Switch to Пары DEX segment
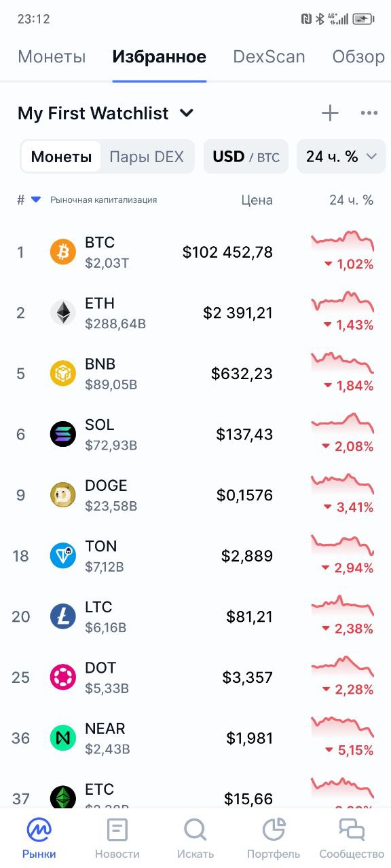Viewport: 391px width, 868px height. [147, 157]
